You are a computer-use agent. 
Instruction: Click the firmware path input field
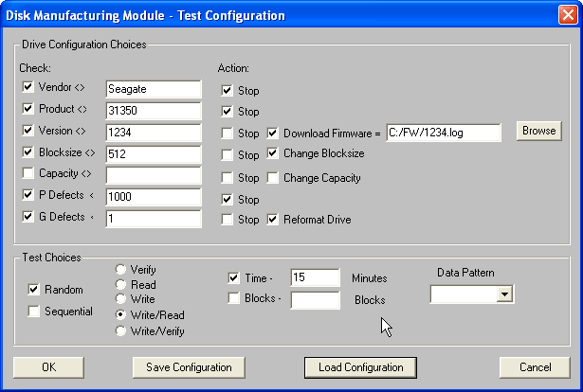[x=443, y=134]
